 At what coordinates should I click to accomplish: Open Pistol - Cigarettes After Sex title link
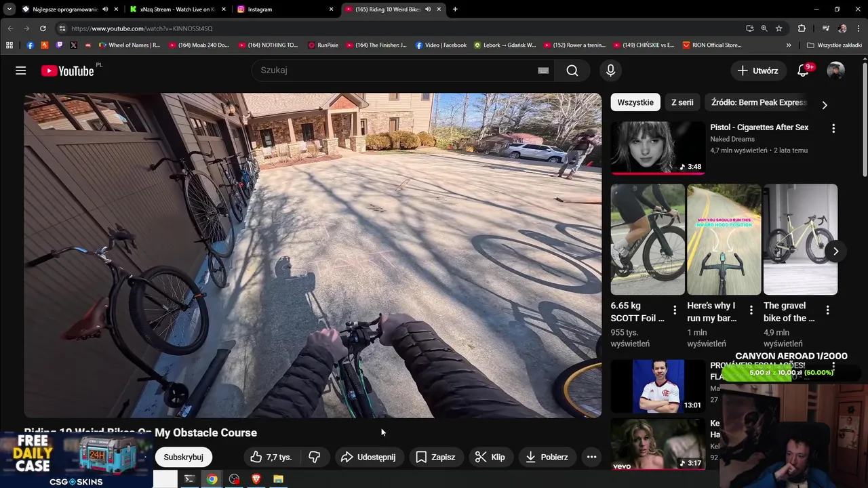[759, 127]
